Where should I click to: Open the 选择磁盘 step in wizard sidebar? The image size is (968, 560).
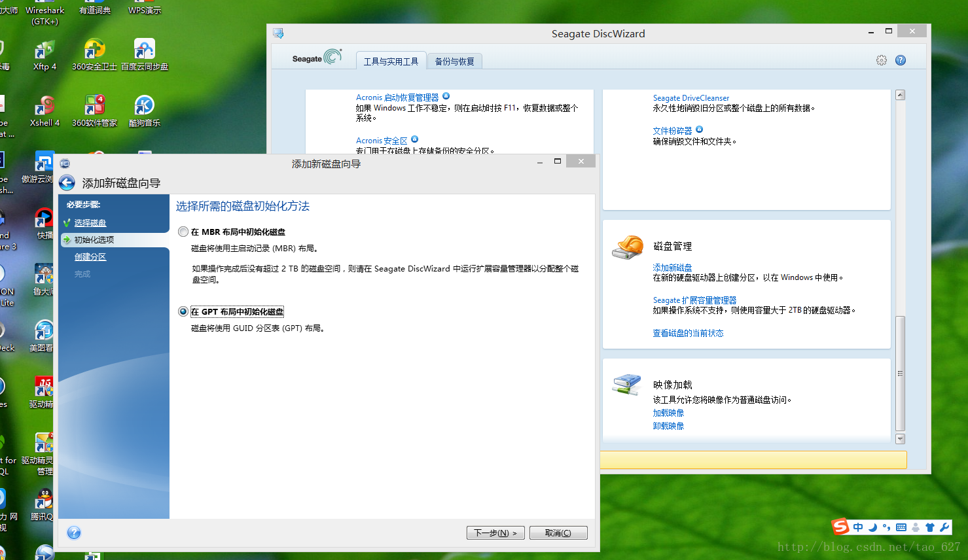tap(90, 223)
